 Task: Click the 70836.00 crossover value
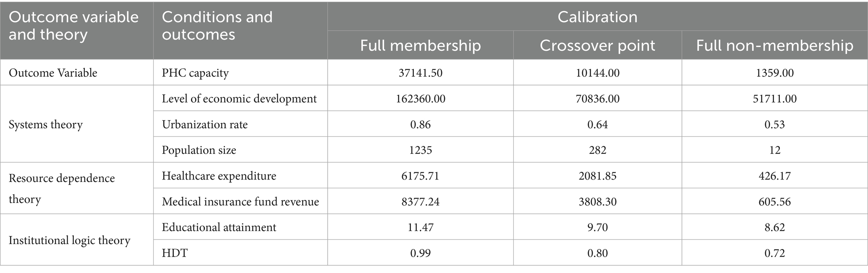597,99
